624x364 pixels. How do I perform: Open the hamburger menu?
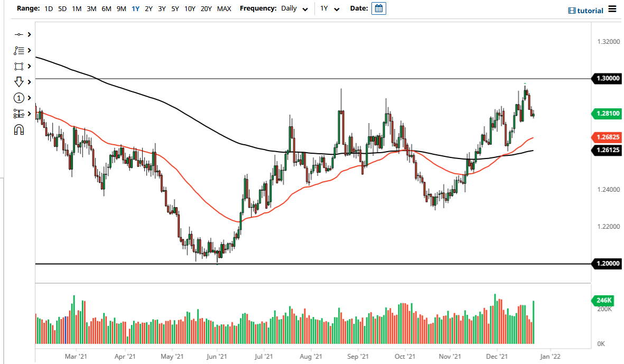[612, 9]
